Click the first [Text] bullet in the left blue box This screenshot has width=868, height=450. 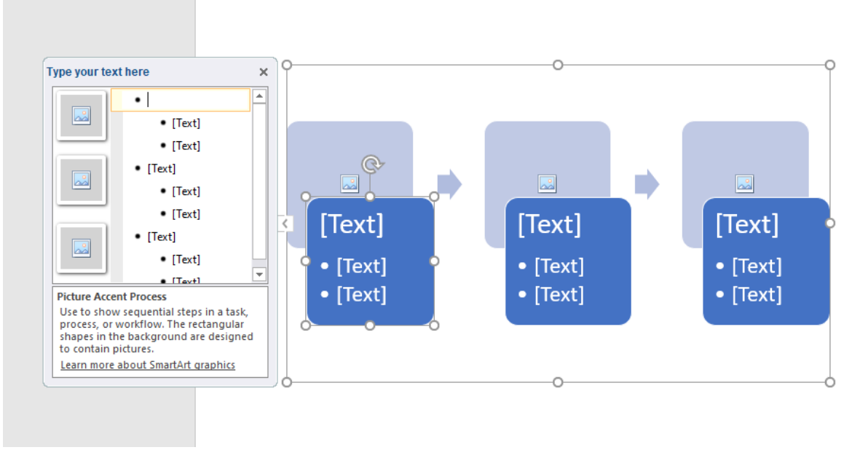click(361, 267)
